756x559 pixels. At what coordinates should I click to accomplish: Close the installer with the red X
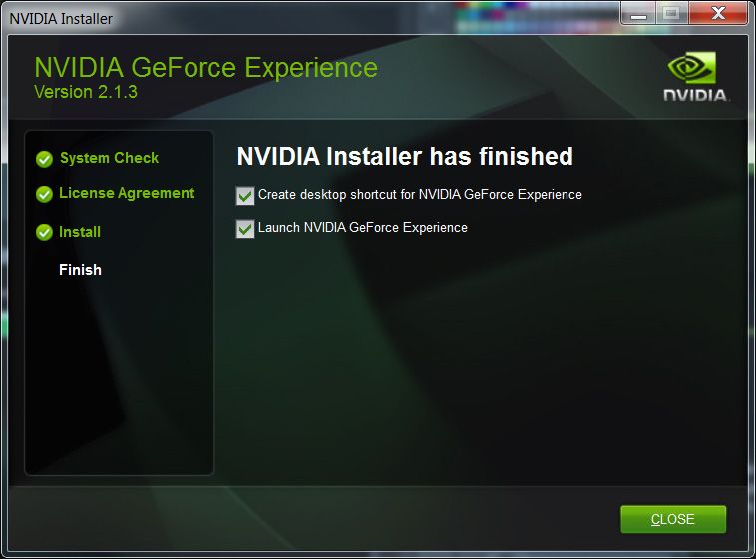tap(718, 13)
